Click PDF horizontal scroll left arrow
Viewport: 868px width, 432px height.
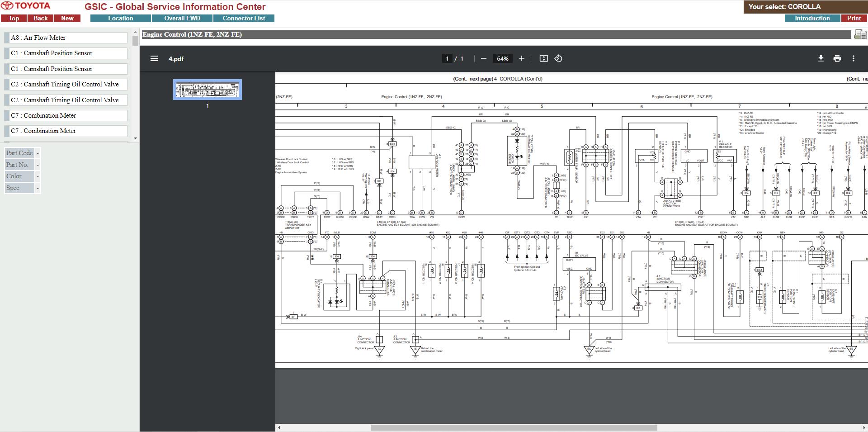pyautogui.click(x=279, y=427)
